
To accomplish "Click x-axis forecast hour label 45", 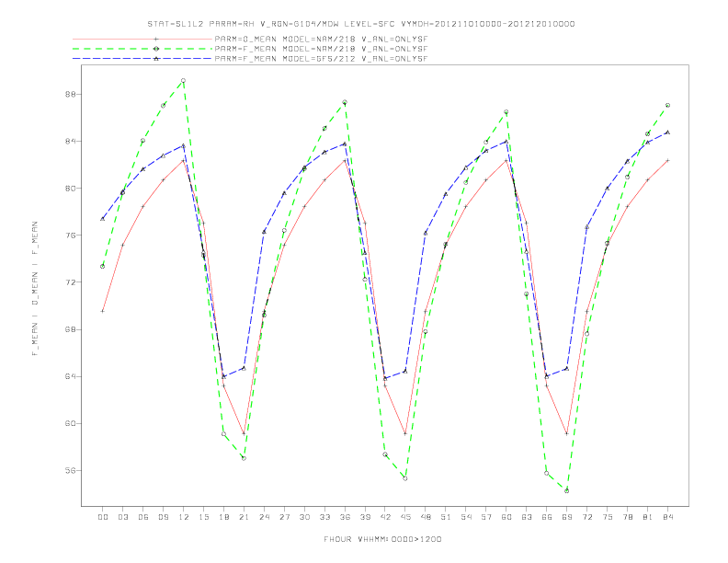I will point(405,517).
